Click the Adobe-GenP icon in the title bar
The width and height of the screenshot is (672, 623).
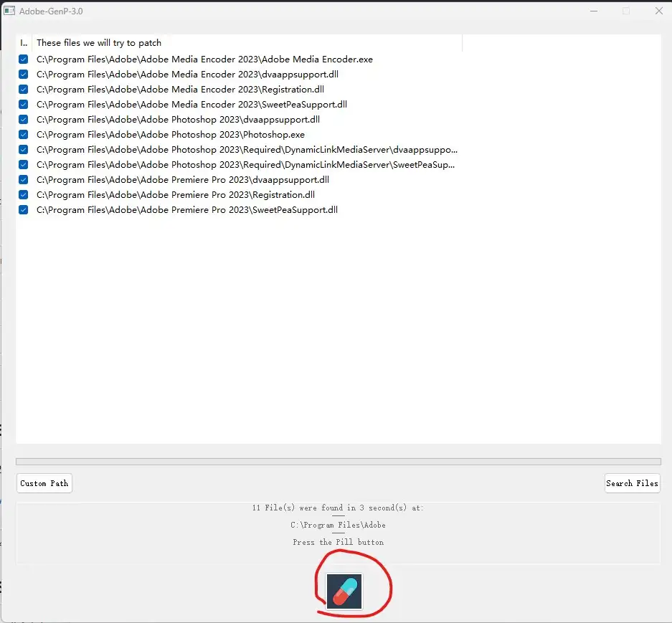click(9, 10)
